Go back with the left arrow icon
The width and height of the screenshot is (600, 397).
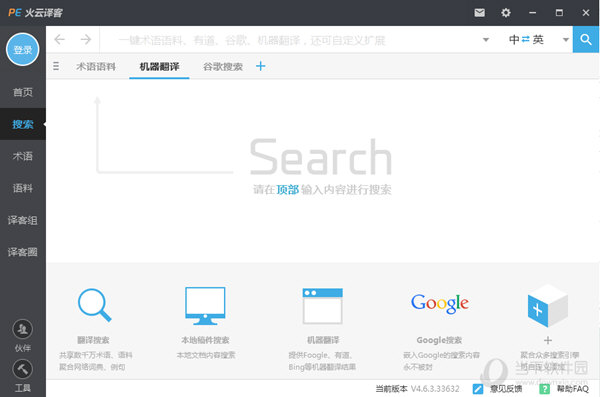[x=60, y=39]
